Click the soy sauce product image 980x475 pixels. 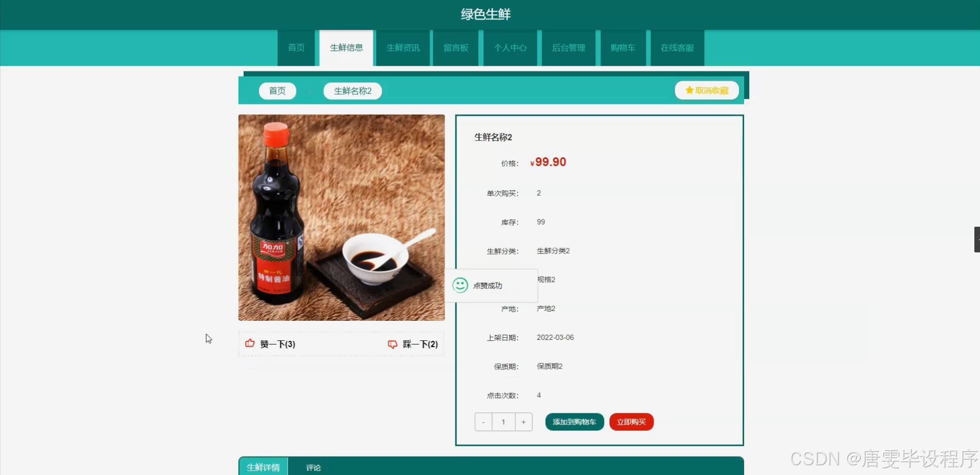pyautogui.click(x=342, y=217)
